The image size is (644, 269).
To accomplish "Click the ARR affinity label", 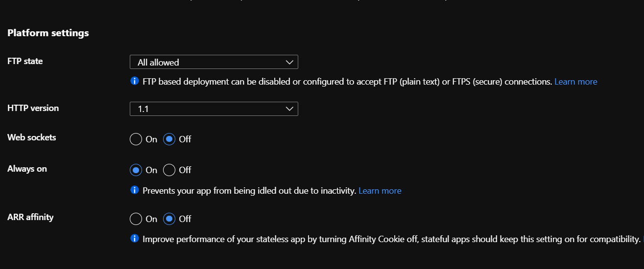I will (x=30, y=217).
